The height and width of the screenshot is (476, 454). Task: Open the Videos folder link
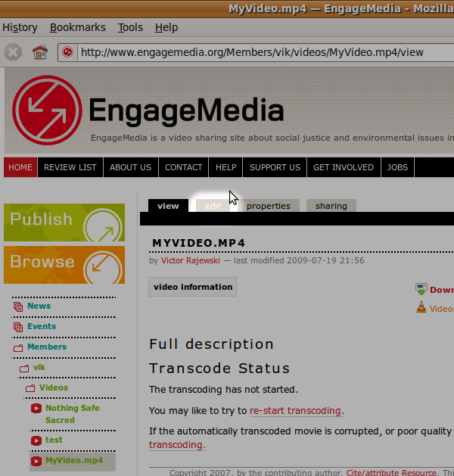coord(54,387)
